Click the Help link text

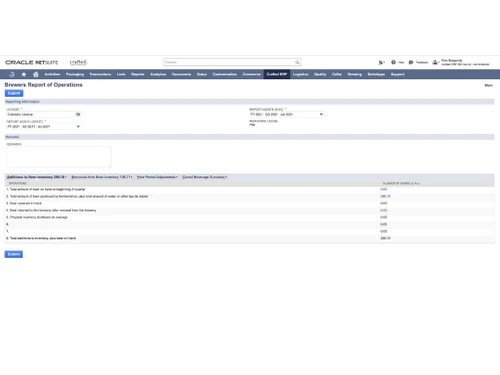point(401,62)
